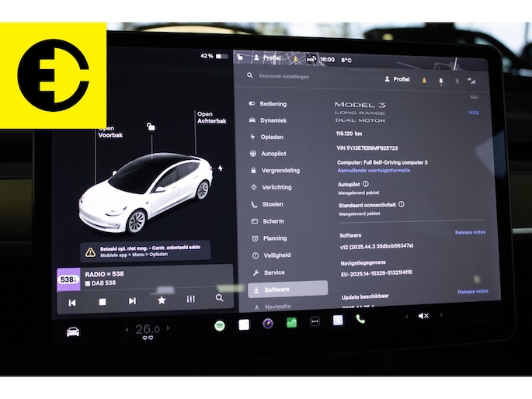Screen dimensions: 532x399
Task: Open the all apps three-dots launcher
Action: tap(315, 321)
